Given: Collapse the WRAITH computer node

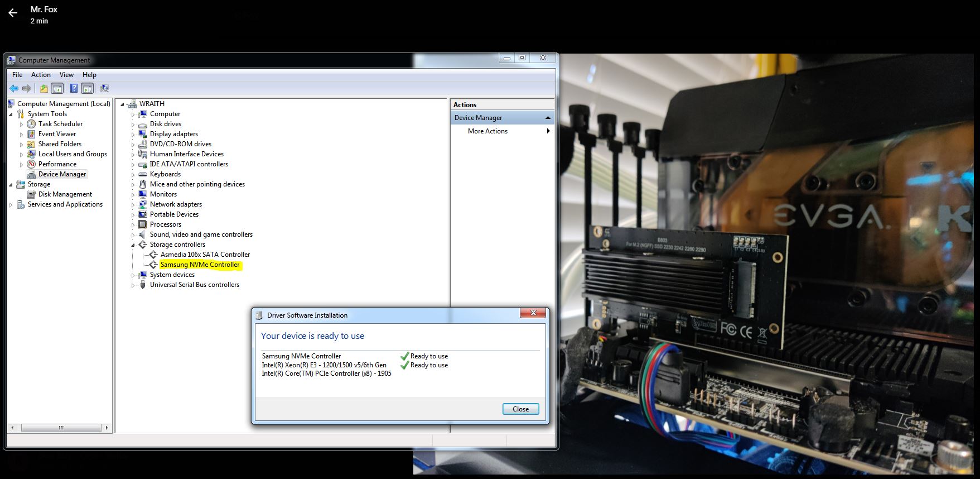Looking at the screenshot, I should click(122, 104).
